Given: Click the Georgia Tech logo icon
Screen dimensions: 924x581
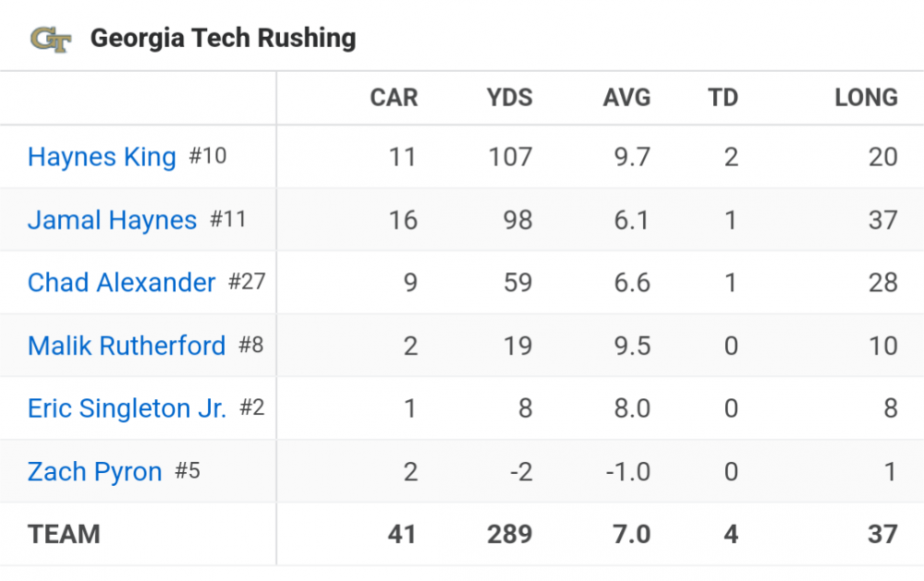Looking at the screenshot, I should (50, 39).
